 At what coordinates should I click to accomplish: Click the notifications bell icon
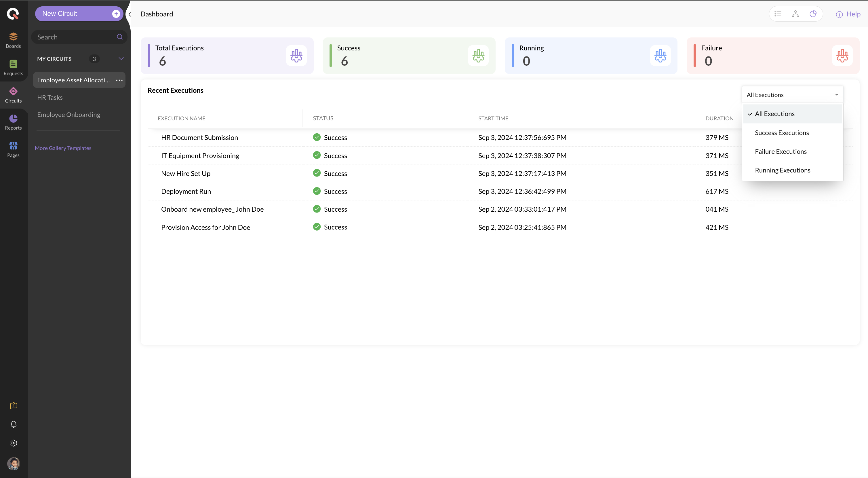[x=14, y=424]
